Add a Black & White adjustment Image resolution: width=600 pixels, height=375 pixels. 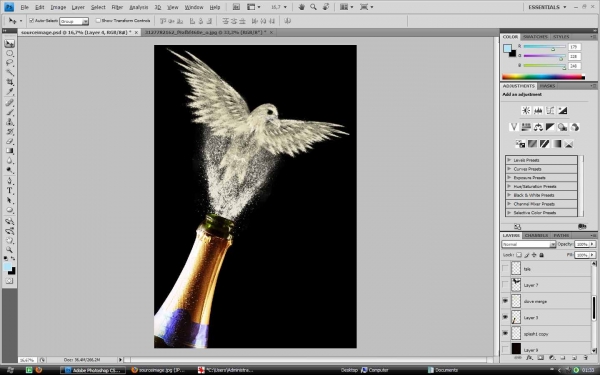pos(550,127)
